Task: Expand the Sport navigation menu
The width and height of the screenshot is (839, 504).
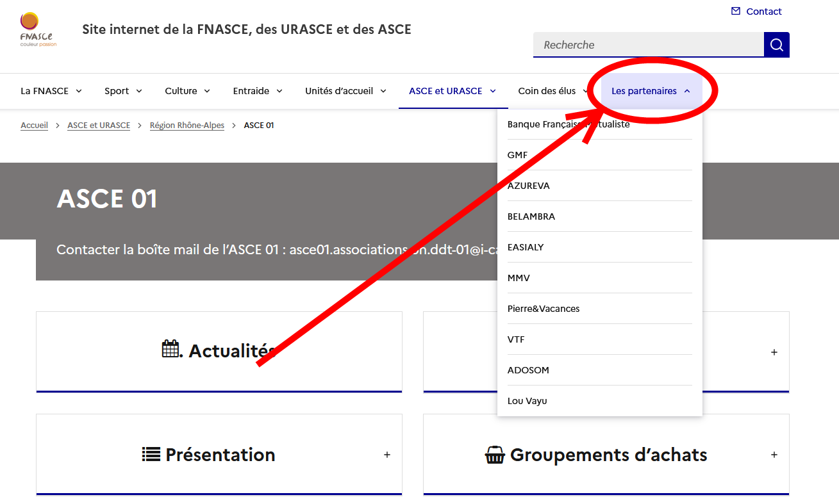Action: pyautogui.click(x=124, y=91)
